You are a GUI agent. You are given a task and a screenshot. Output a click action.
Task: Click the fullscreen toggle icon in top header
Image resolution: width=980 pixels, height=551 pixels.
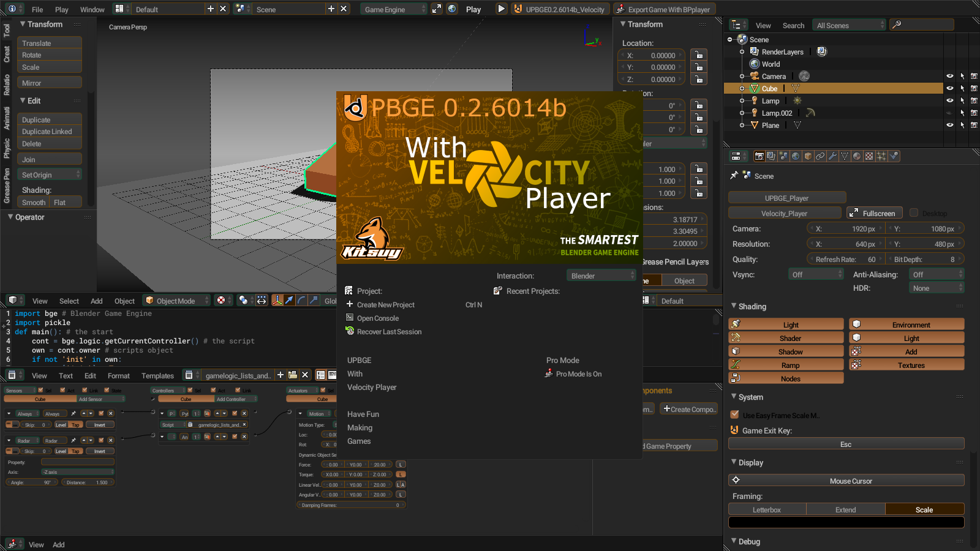click(436, 9)
